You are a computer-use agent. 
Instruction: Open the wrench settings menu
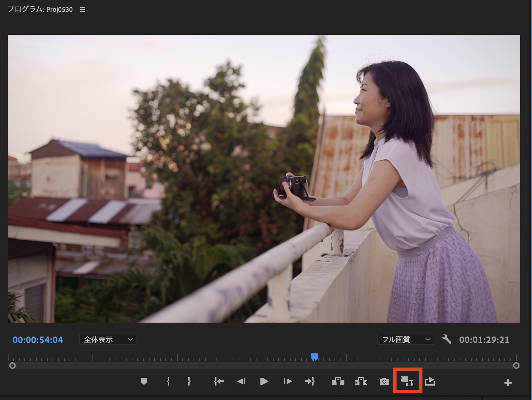pyautogui.click(x=446, y=339)
